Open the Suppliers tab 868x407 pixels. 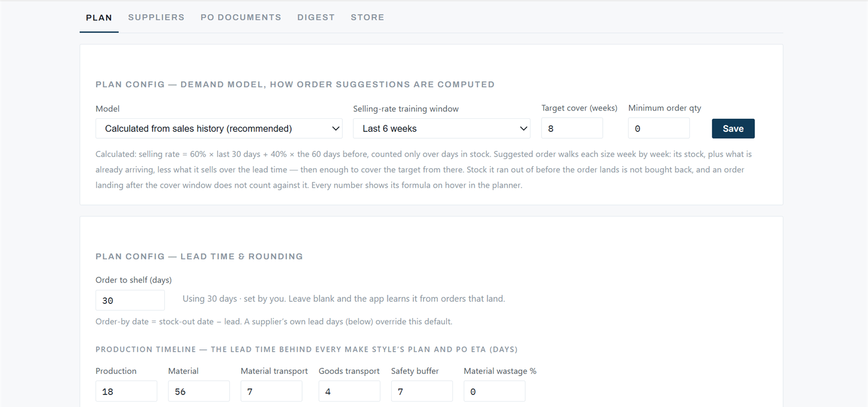coord(156,17)
